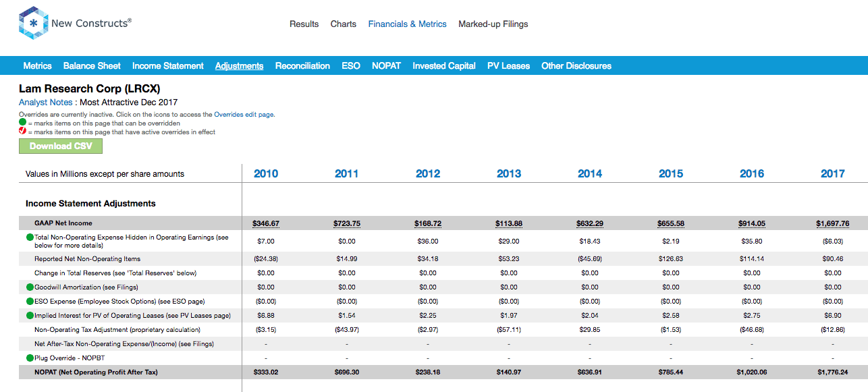Open Marked-up Filings page
868x392 pixels.
point(493,24)
